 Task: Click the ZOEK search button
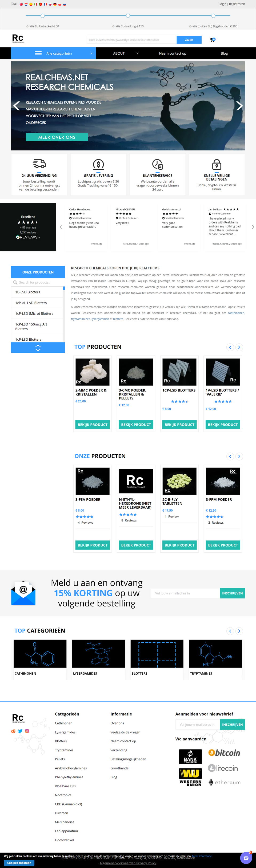point(189,40)
